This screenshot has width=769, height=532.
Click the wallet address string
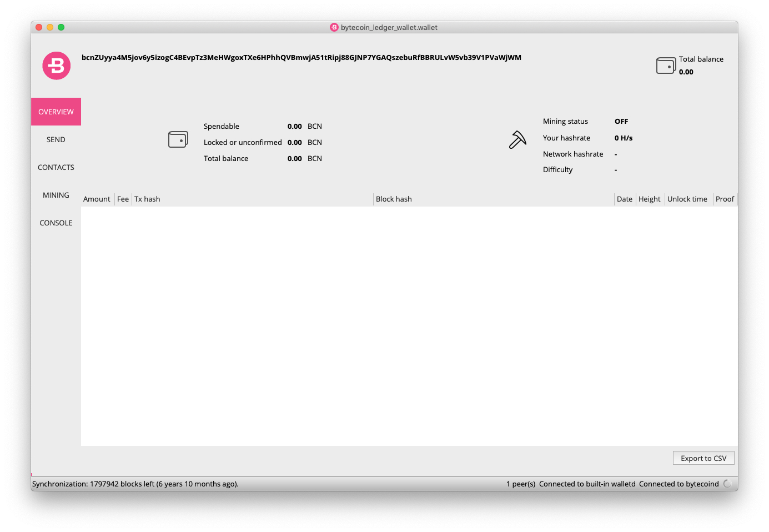coord(301,57)
